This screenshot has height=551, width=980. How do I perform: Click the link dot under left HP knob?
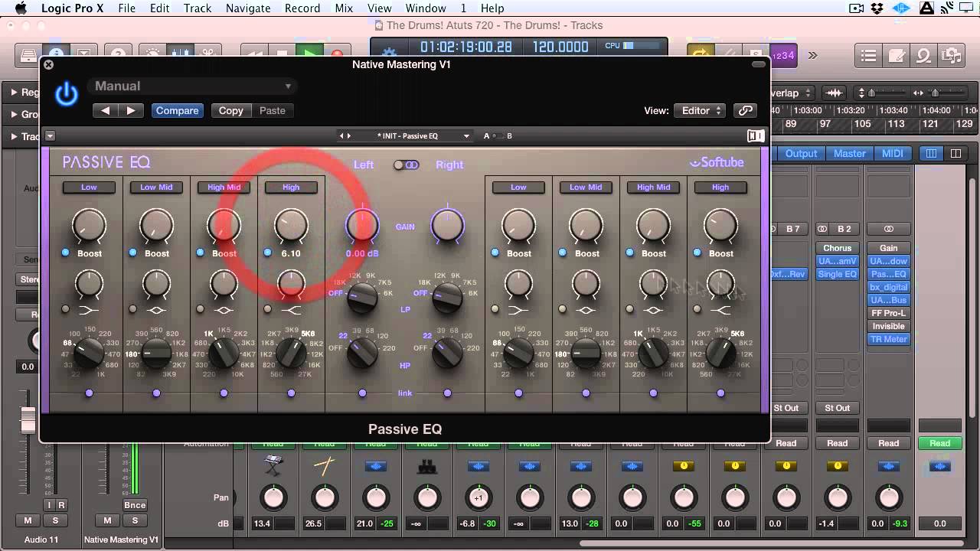(362, 393)
